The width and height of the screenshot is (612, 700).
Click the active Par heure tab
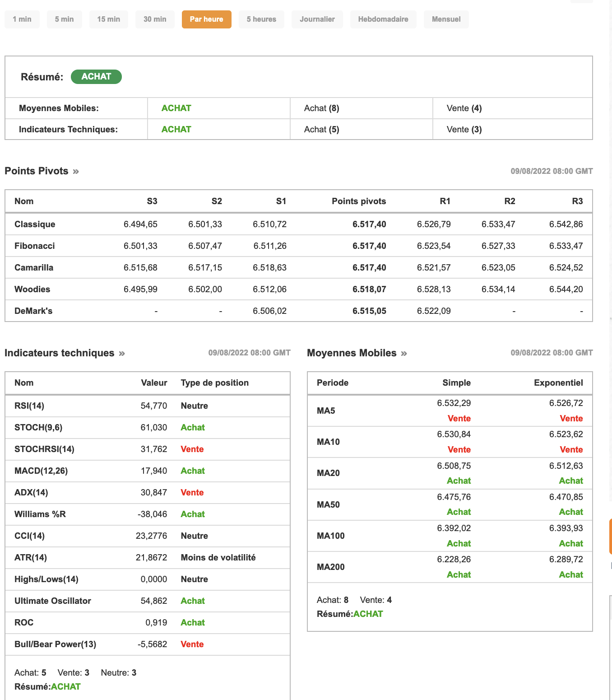[207, 19]
